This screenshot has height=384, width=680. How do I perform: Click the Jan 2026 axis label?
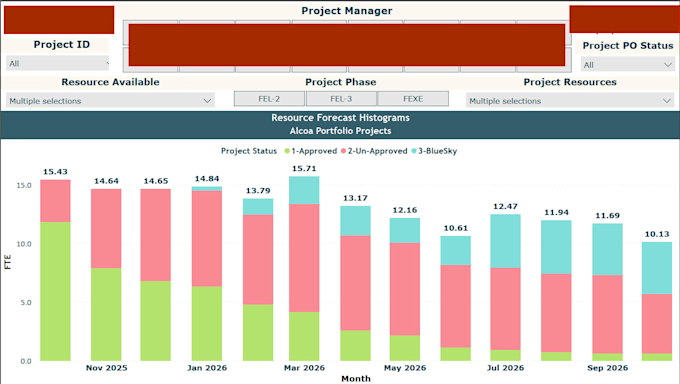tap(207, 368)
